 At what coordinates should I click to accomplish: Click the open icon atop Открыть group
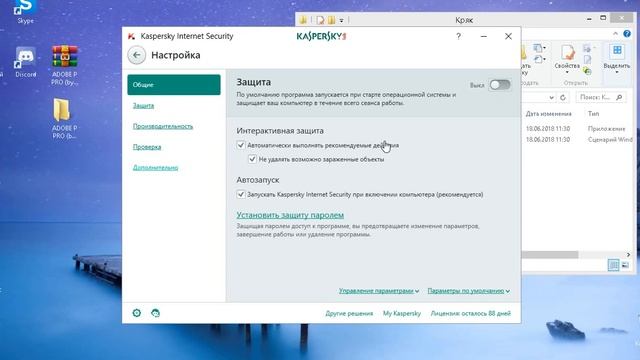(587, 48)
